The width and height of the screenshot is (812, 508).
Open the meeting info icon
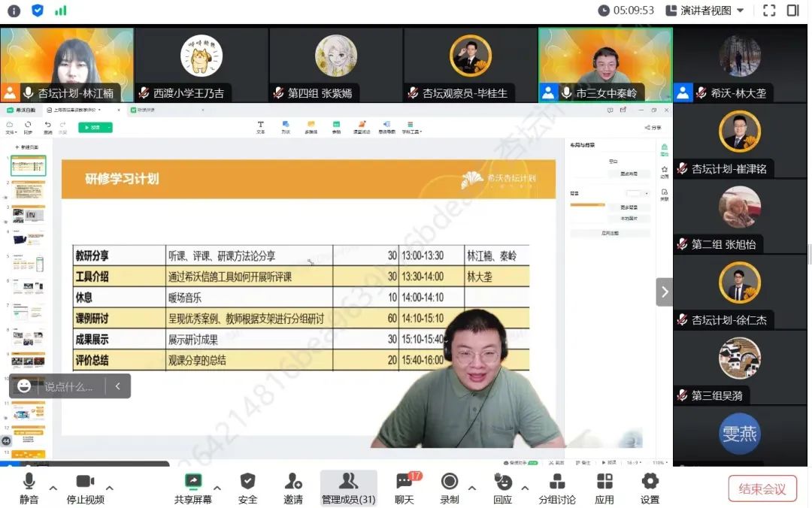click(x=14, y=11)
